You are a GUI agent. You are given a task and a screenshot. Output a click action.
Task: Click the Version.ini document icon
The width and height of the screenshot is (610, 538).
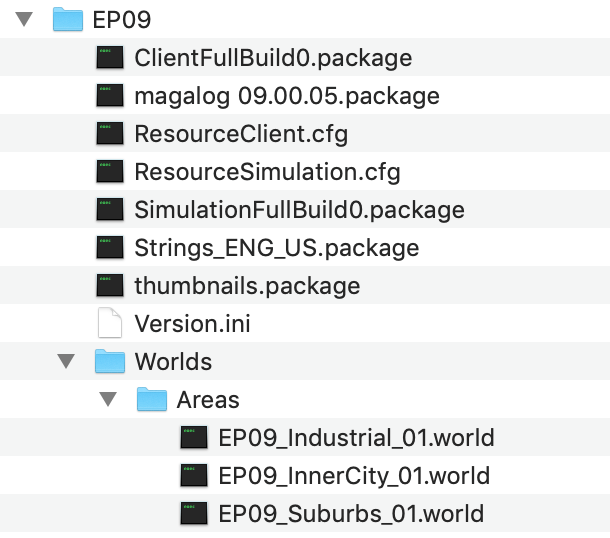point(109,324)
